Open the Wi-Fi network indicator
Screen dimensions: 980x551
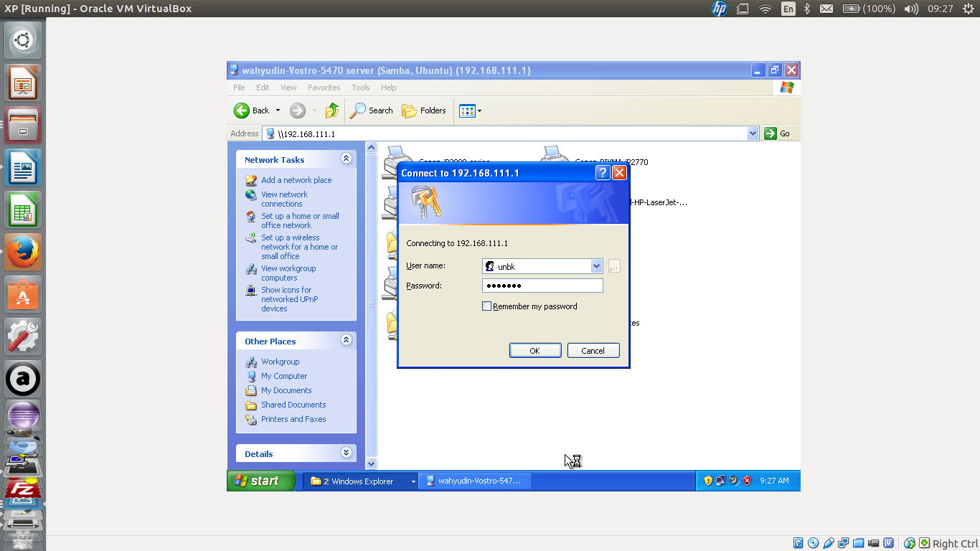point(765,9)
